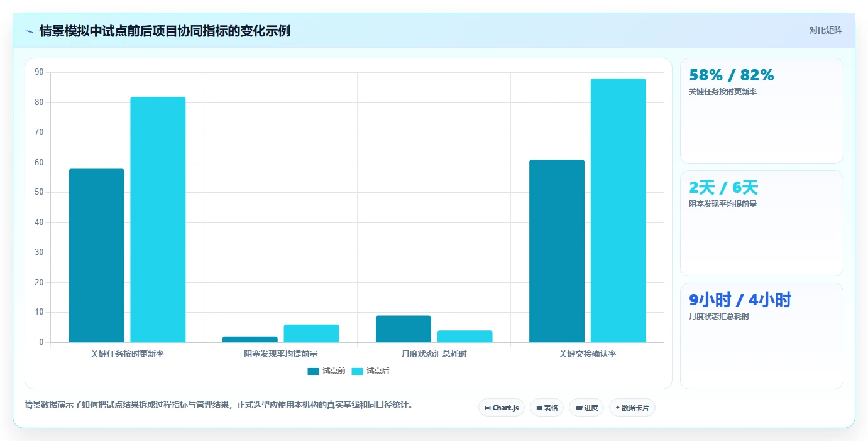Click the dark 试点前 legend color box

click(313, 371)
